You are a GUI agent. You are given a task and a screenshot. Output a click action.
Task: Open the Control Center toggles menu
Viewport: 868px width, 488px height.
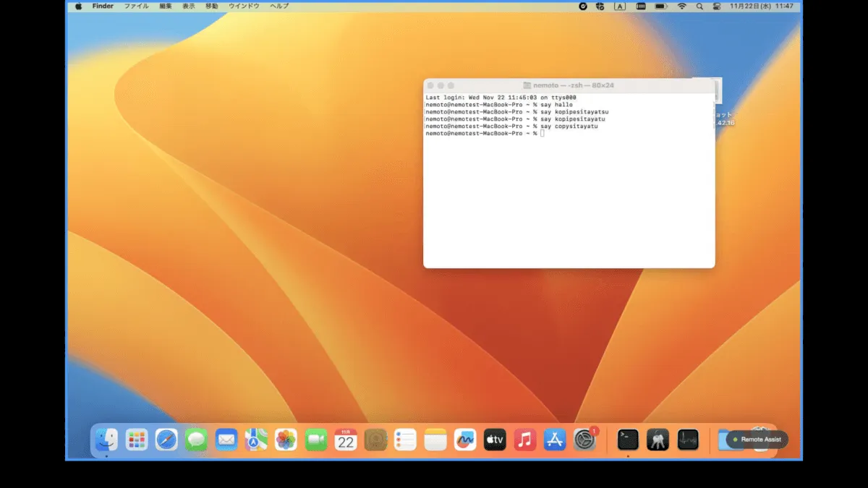click(x=717, y=6)
